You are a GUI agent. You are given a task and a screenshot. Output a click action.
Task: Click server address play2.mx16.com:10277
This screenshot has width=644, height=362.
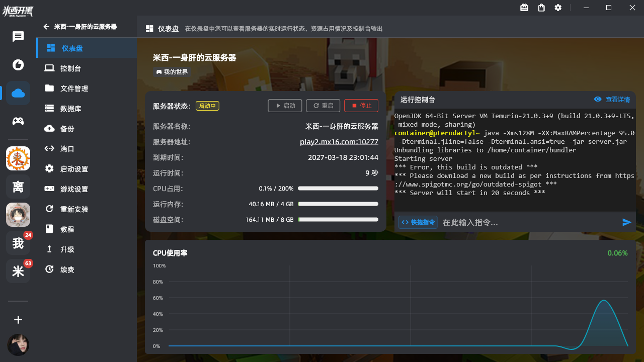[339, 142]
